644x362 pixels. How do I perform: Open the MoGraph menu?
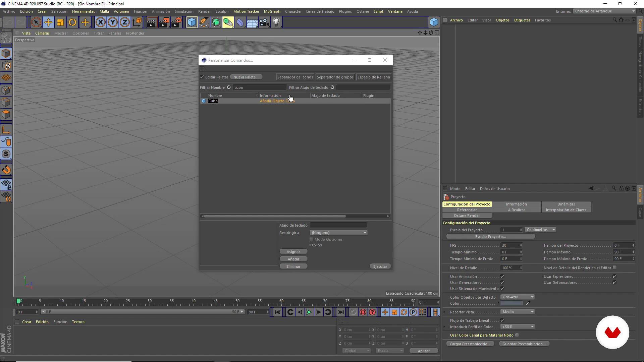click(x=272, y=11)
